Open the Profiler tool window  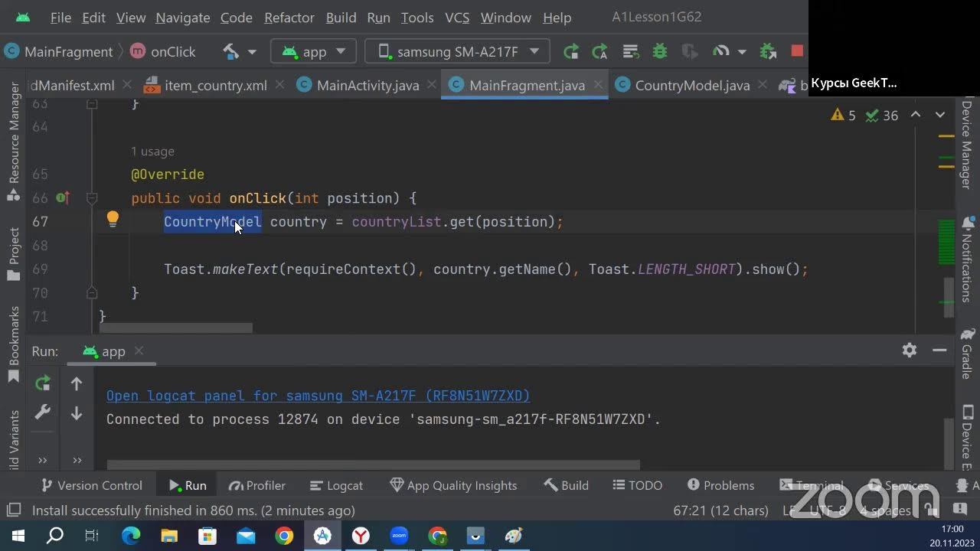[x=256, y=485]
